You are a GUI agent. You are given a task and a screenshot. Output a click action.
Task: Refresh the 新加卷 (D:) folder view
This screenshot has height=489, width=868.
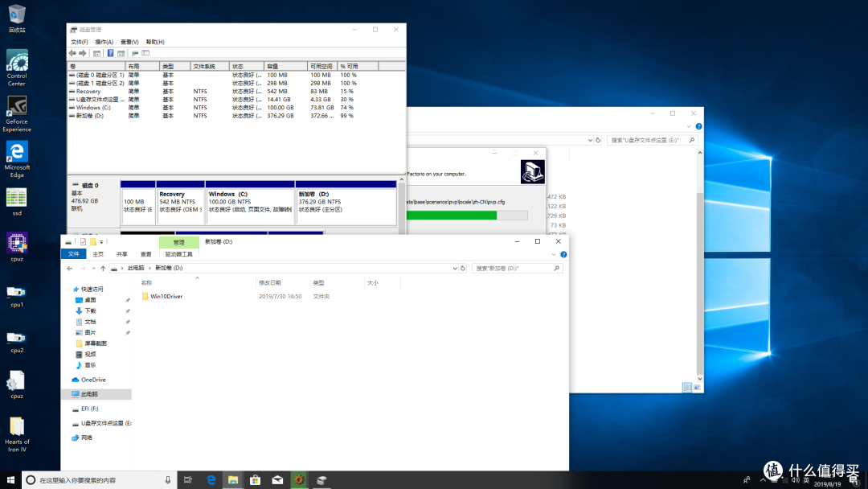(464, 268)
